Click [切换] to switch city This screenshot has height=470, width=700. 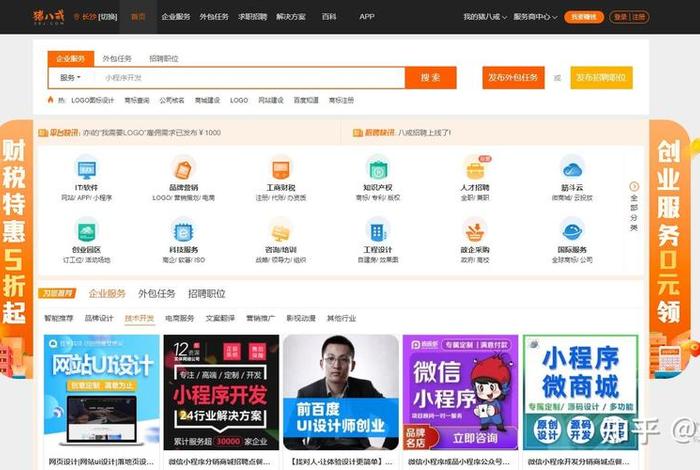coord(107,17)
